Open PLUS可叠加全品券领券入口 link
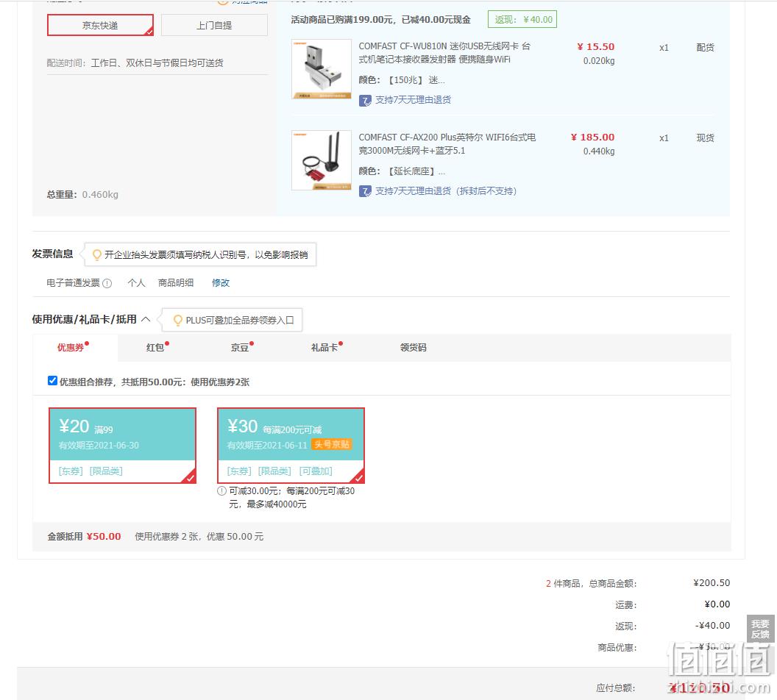The width and height of the screenshot is (777, 700). [x=240, y=321]
